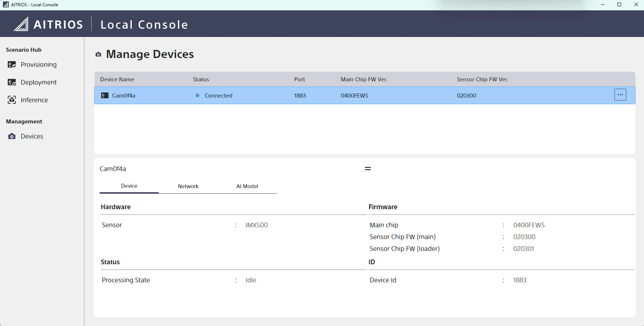The width and height of the screenshot is (644, 326).
Task: Click the Port column header
Action: pos(300,79)
